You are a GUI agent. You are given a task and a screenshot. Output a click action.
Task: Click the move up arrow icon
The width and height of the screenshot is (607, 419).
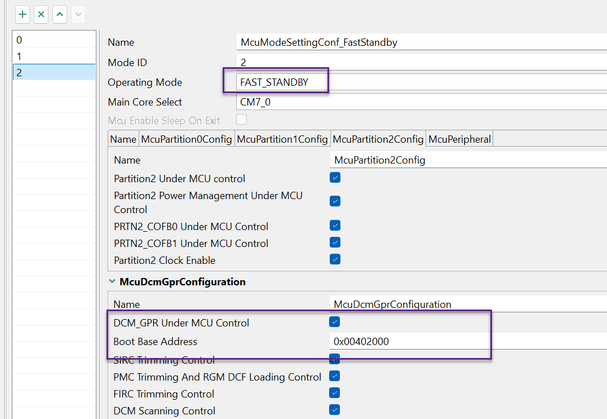(59, 15)
